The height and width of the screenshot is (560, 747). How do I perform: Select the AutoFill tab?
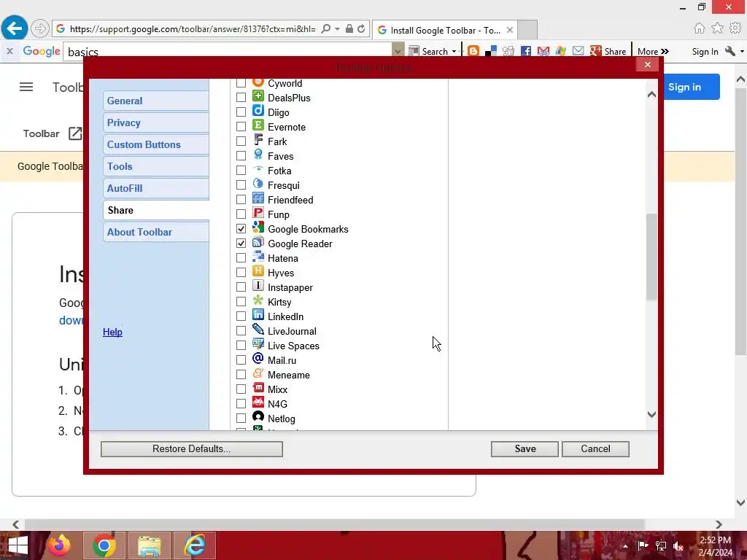coord(156,189)
